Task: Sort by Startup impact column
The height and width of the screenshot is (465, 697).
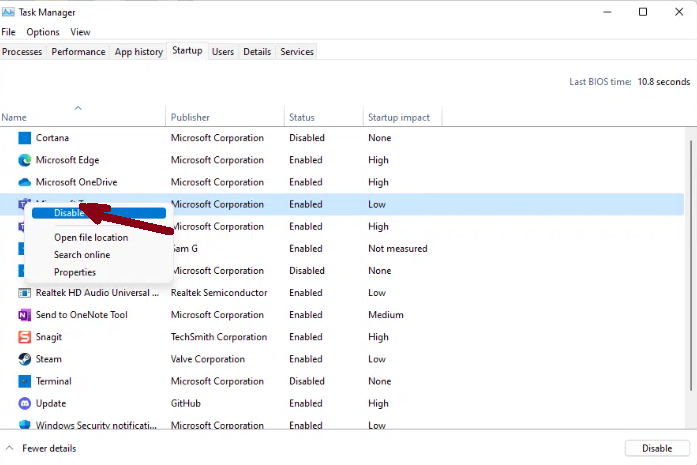Action: (399, 118)
